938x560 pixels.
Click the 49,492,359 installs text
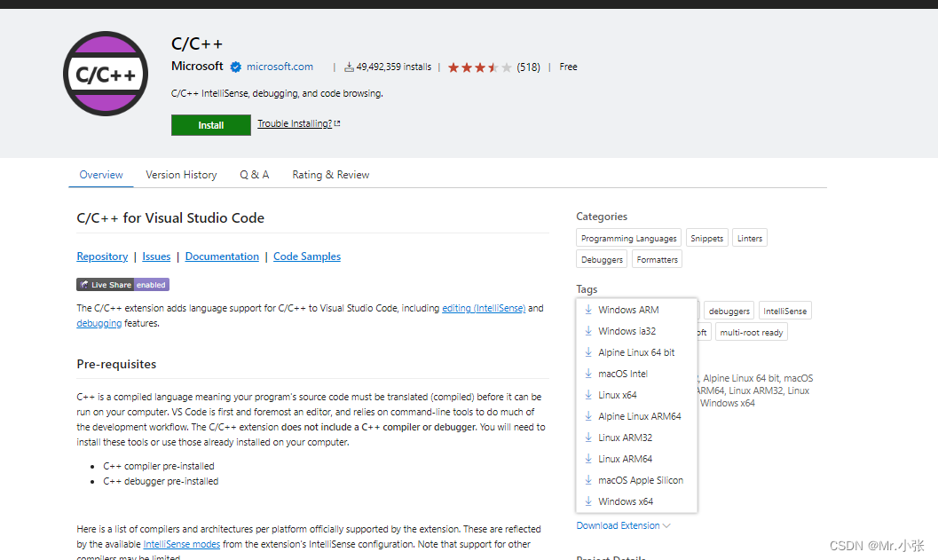click(x=394, y=67)
